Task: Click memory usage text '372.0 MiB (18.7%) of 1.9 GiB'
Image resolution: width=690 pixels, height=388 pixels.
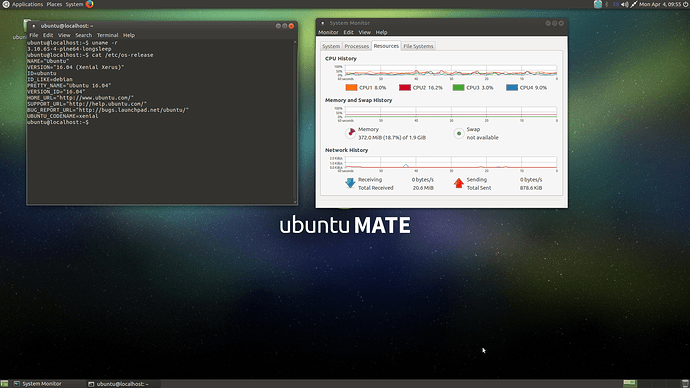Action: (392, 138)
